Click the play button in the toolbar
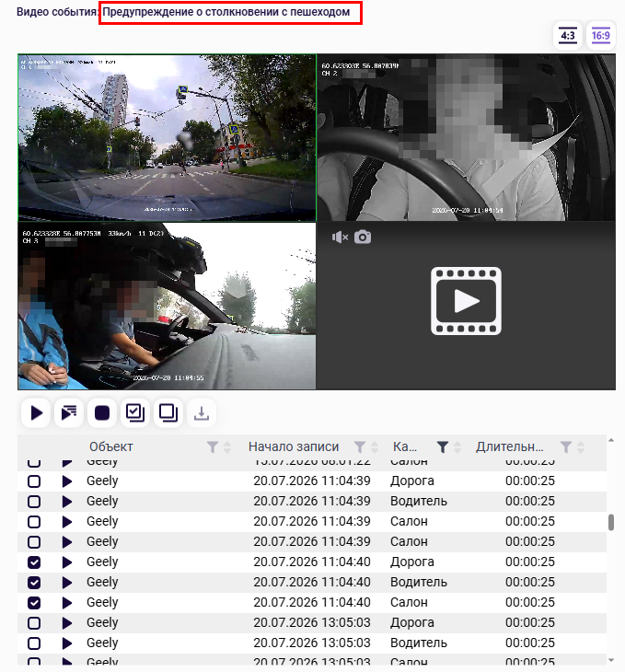 pyautogui.click(x=37, y=412)
